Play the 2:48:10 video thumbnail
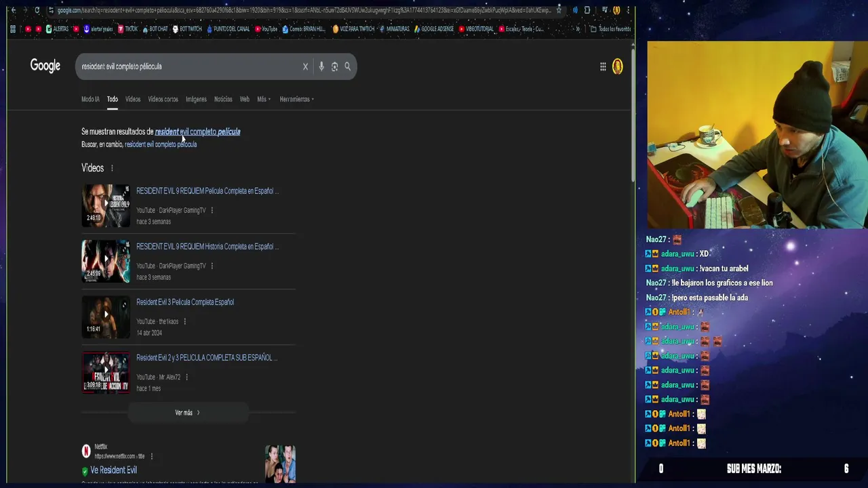Image resolution: width=868 pixels, height=488 pixels. [x=106, y=205]
